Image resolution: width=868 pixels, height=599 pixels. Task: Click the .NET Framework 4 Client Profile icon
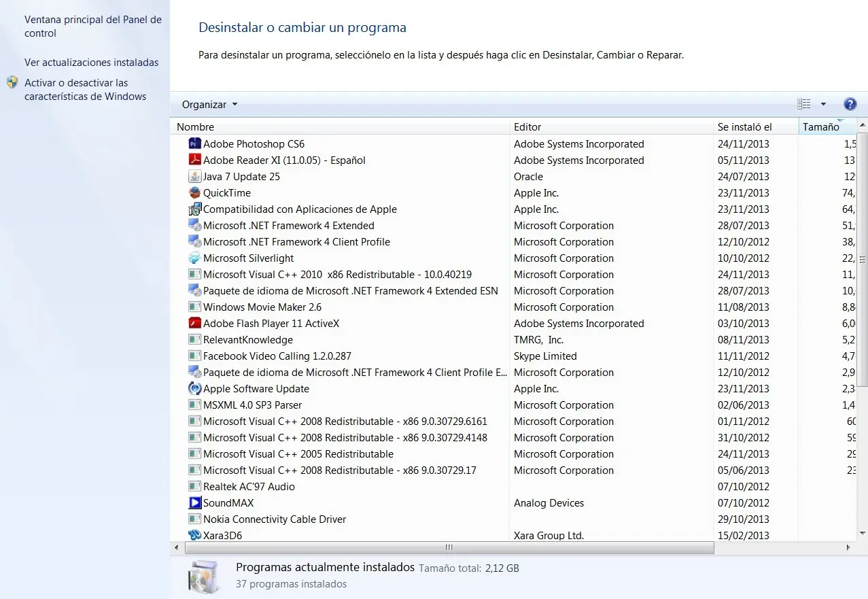[x=195, y=242]
